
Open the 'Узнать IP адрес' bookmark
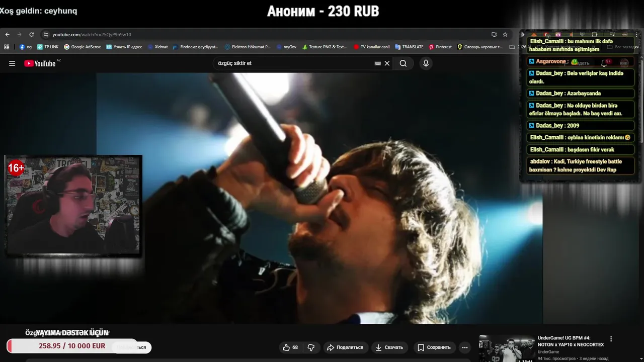point(124,47)
